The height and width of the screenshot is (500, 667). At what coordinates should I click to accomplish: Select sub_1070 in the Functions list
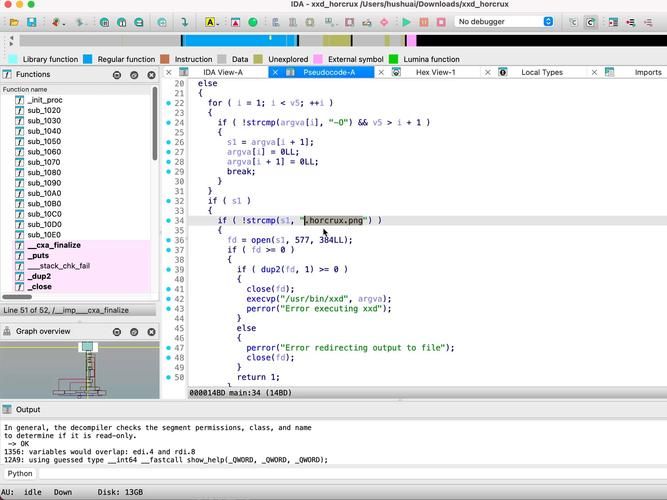tap(44, 162)
